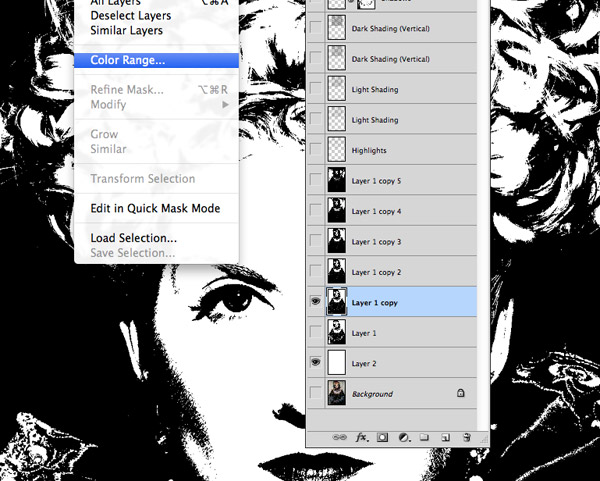This screenshot has height=481, width=600.
Task: Click the lock icon on Background layer
Action: (460, 393)
